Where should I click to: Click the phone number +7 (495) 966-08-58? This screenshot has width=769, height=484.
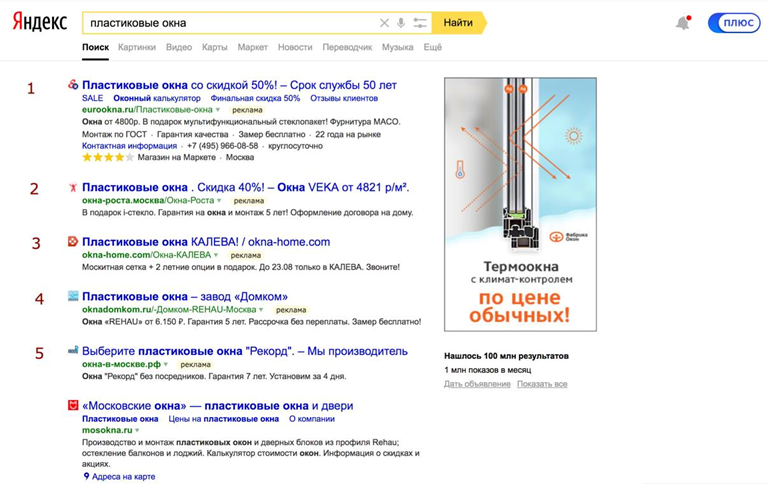[x=223, y=146]
